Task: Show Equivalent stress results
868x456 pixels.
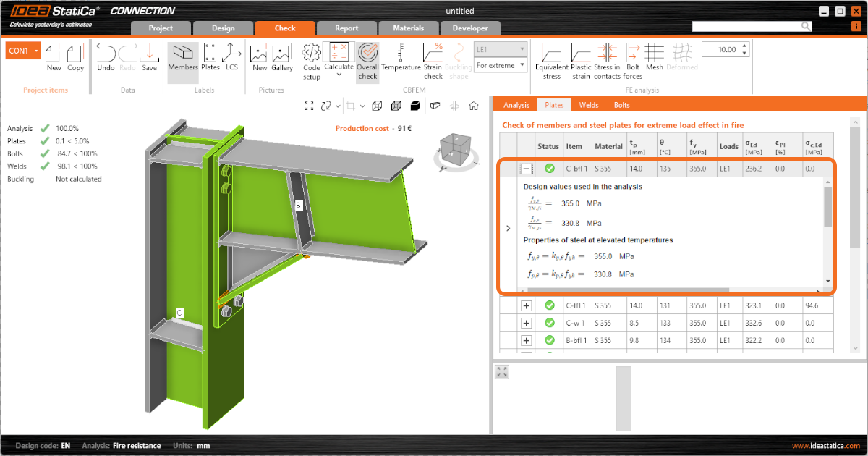Action: (x=552, y=60)
